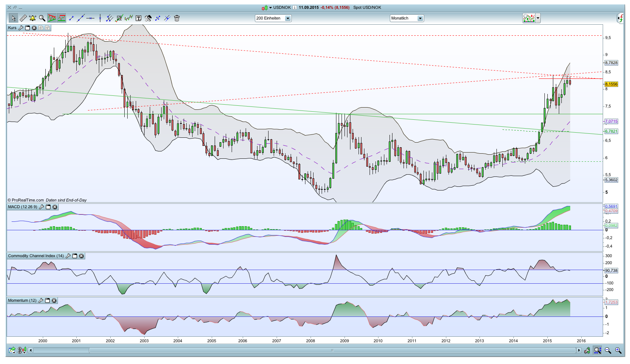Toggle the support and resistance lines button
Screen dimensions: 630x364
coord(62,18)
